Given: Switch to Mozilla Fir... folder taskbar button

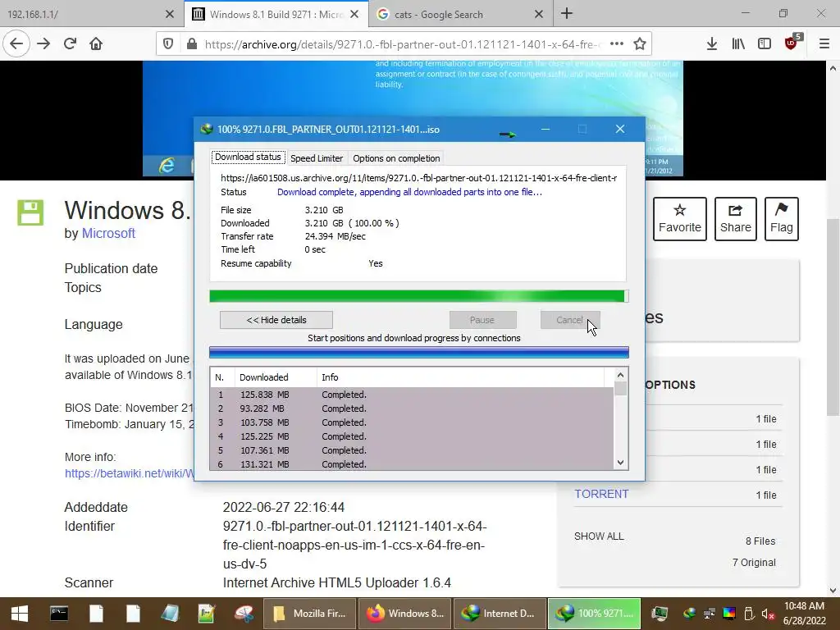Looking at the screenshot, I should [x=309, y=614].
